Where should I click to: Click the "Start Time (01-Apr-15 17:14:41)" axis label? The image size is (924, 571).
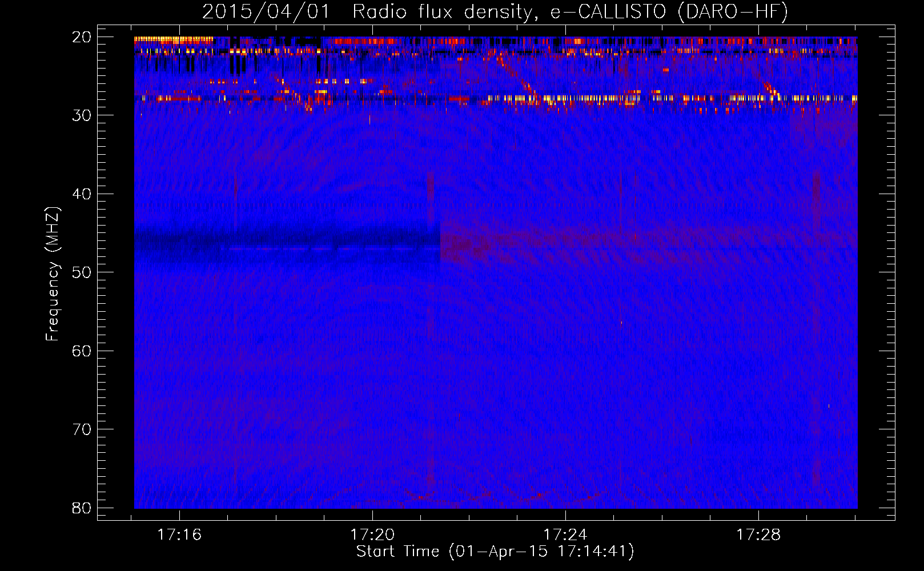click(x=495, y=552)
